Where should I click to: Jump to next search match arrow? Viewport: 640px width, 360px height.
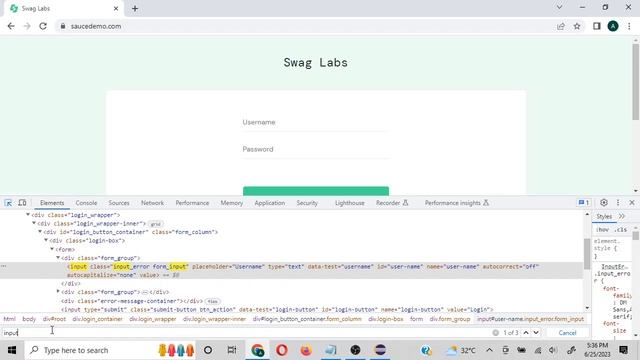click(536, 333)
